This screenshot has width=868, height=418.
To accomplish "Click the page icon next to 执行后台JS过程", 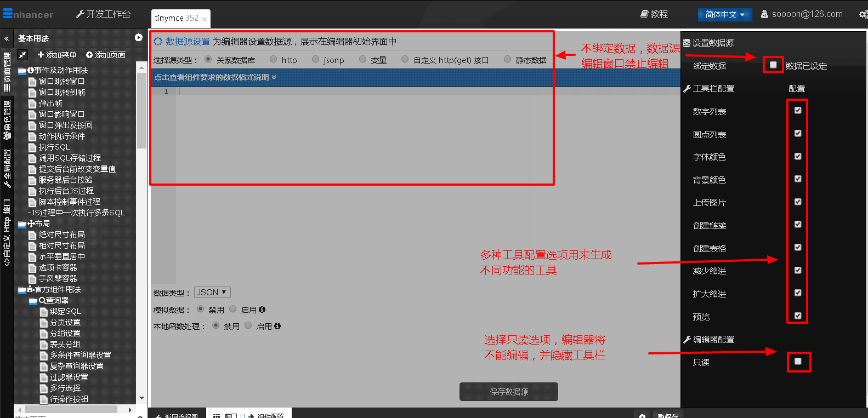I will (32, 191).
